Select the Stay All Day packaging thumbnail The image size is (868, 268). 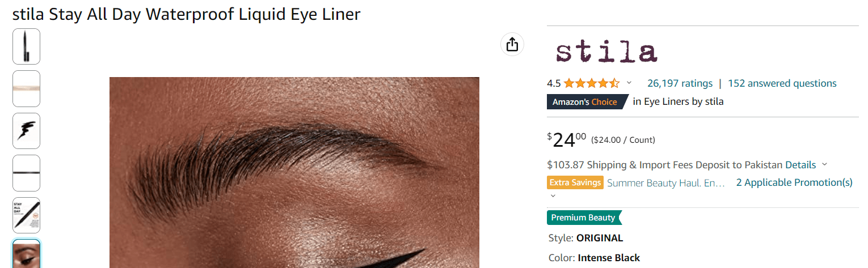click(x=26, y=215)
